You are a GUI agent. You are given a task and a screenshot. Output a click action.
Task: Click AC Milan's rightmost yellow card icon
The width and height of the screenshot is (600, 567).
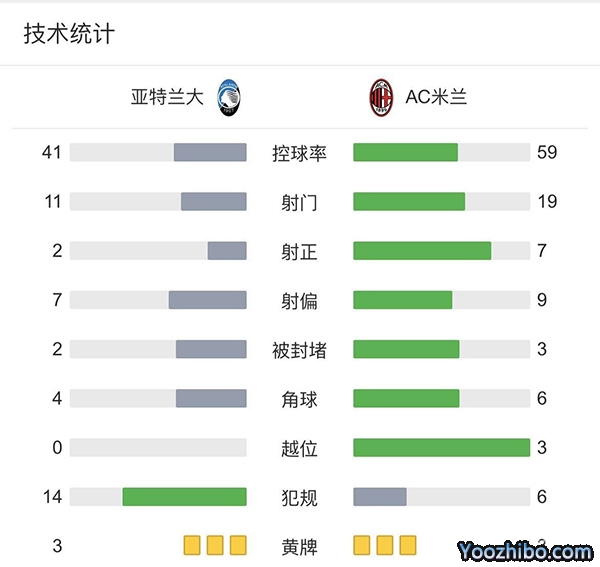408,545
